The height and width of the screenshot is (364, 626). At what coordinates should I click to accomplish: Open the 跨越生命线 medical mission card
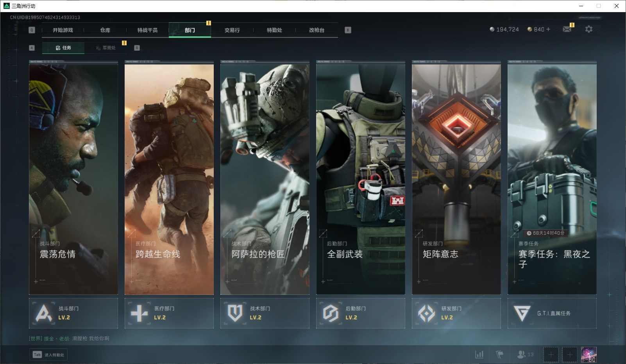coord(169,179)
